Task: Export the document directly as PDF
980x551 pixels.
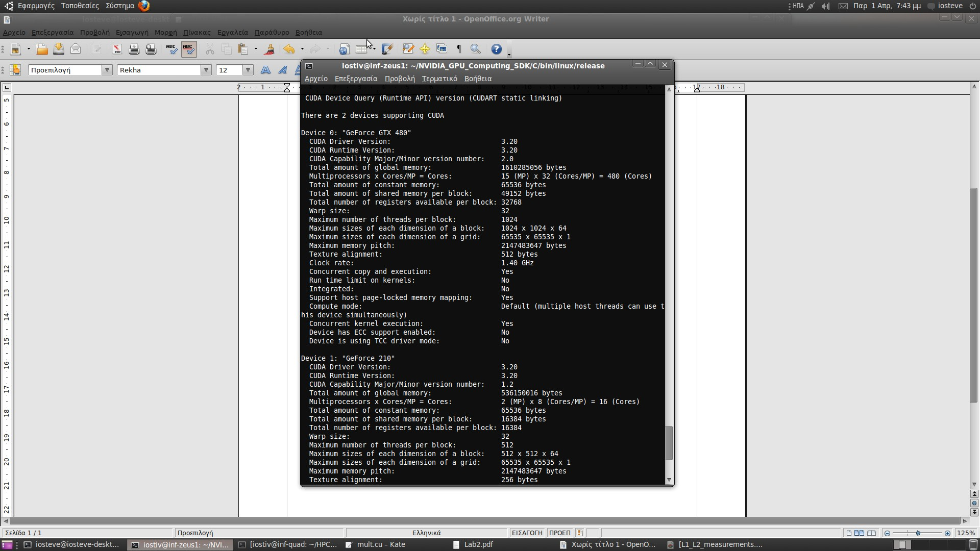Action: (117, 49)
